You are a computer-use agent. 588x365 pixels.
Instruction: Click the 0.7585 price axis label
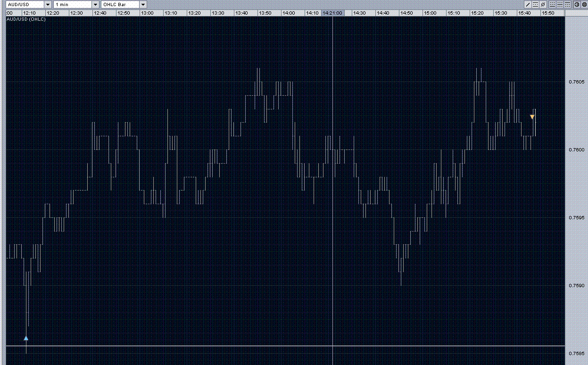coord(577,354)
